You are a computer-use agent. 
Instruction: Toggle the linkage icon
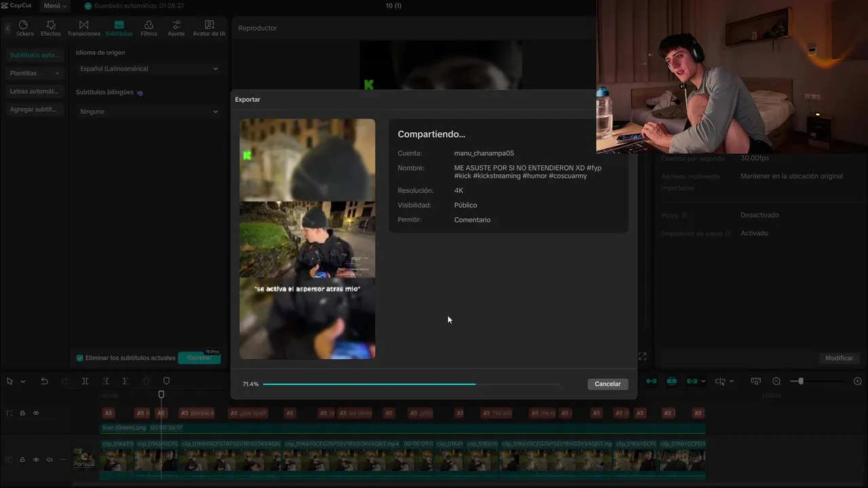[692, 382]
